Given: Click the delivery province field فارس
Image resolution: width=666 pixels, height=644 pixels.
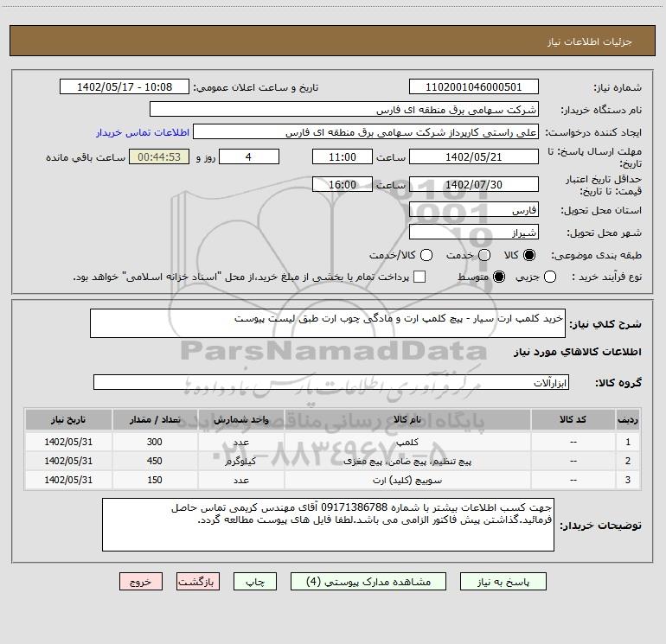Looking at the screenshot, I should pyautogui.click(x=474, y=209).
